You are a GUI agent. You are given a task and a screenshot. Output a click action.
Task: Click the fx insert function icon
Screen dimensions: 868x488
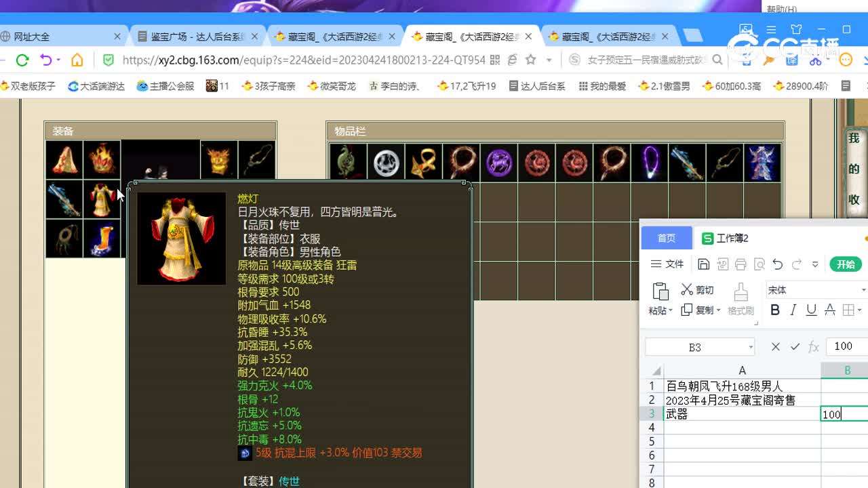814,347
